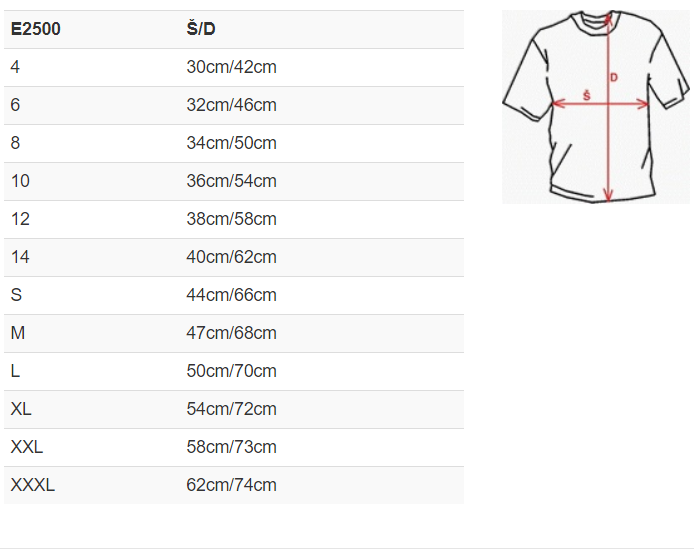Screen dimensions: 694x559
Task: Click the t-shirt measurement diagram image
Action: click(x=596, y=106)
